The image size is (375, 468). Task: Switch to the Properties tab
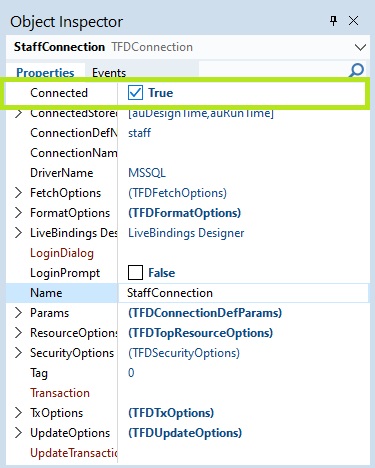pos(45,72)
